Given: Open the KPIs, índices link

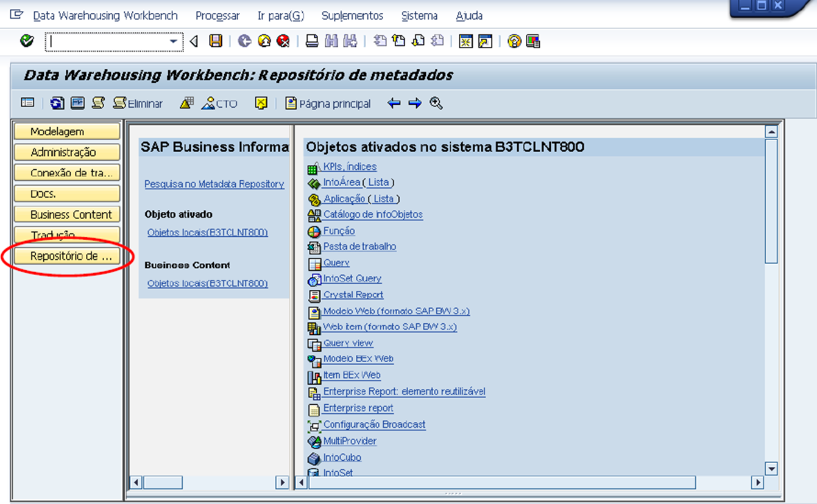Looking at the screenshot, I should click(x=350, y=167).
